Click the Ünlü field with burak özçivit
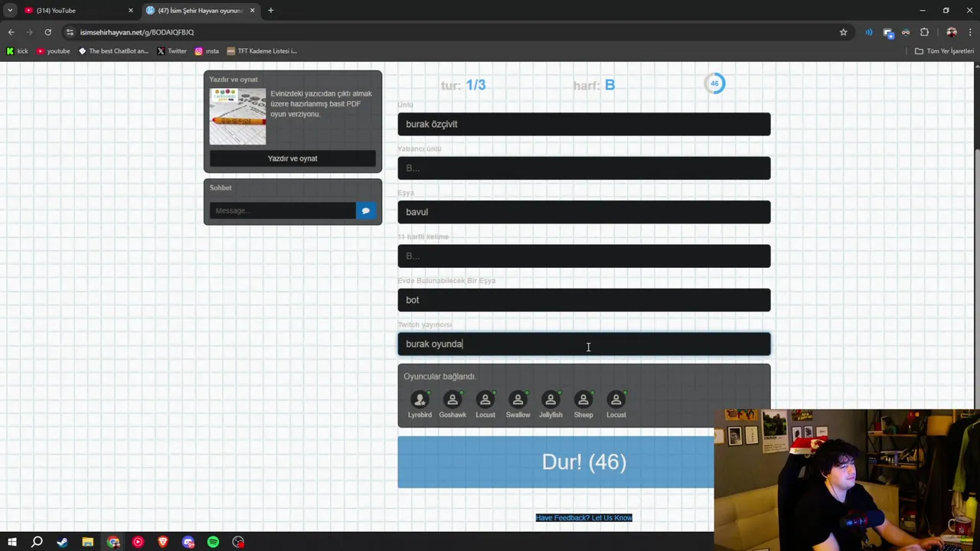The height and width of the screenshot is (551, 980). coord(584,124)
